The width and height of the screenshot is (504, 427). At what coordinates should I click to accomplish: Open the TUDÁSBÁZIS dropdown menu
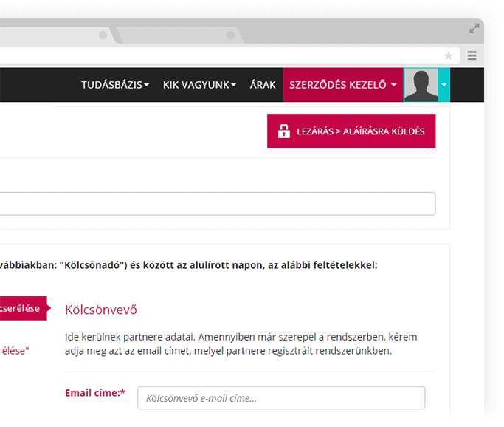click(115, 85)
